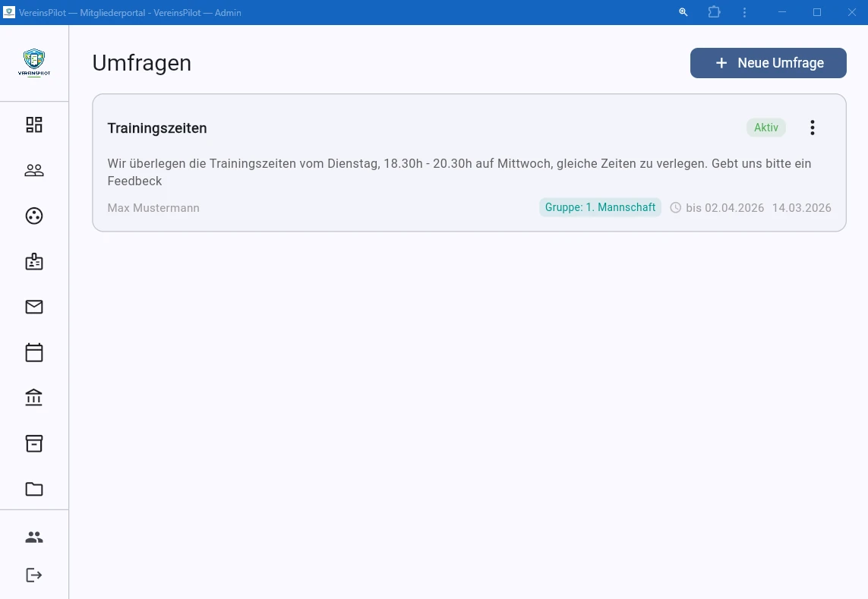Open the ID badge icon in sidebar
868x599 pixels.
[34, 261]
